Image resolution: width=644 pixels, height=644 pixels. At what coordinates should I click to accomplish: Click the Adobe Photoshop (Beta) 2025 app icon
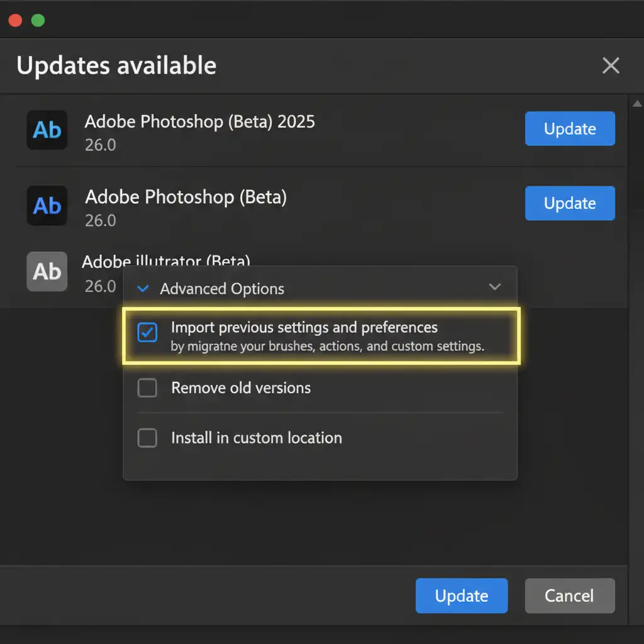[x=47, y=130]
